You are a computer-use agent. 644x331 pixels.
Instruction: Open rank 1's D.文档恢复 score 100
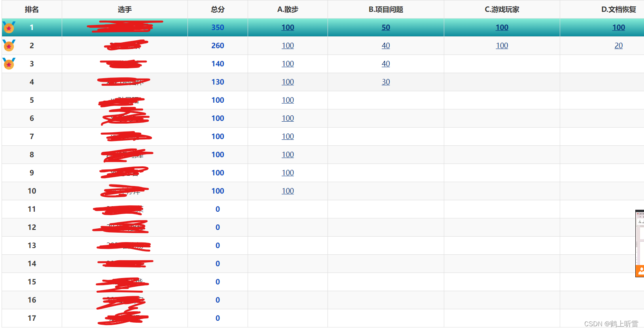(x=619, y=27)
